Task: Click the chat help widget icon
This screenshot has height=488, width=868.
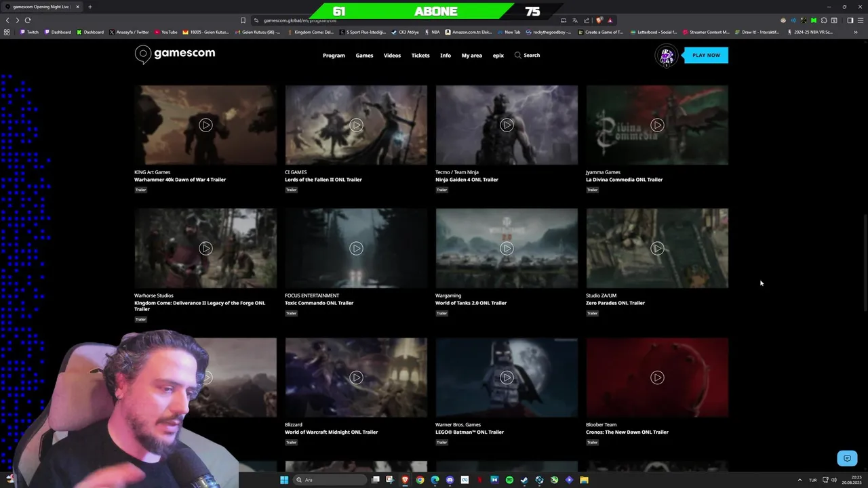Action: [x=847, y=459]
